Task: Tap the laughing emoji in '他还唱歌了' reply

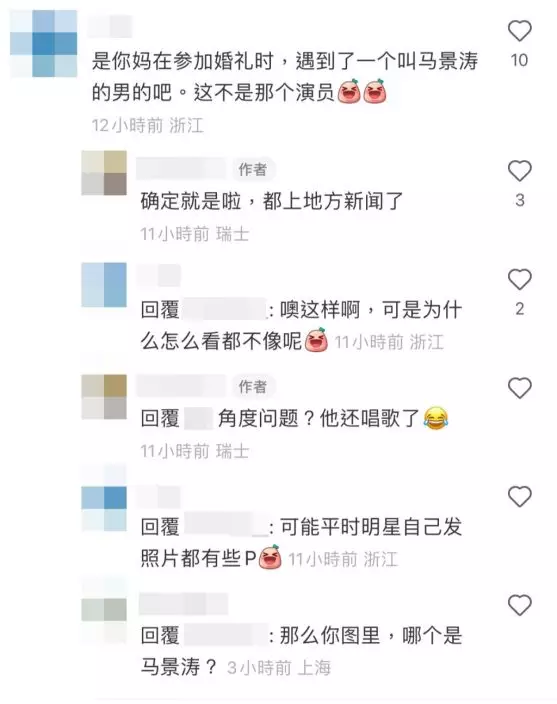Action: click(435, 418)
